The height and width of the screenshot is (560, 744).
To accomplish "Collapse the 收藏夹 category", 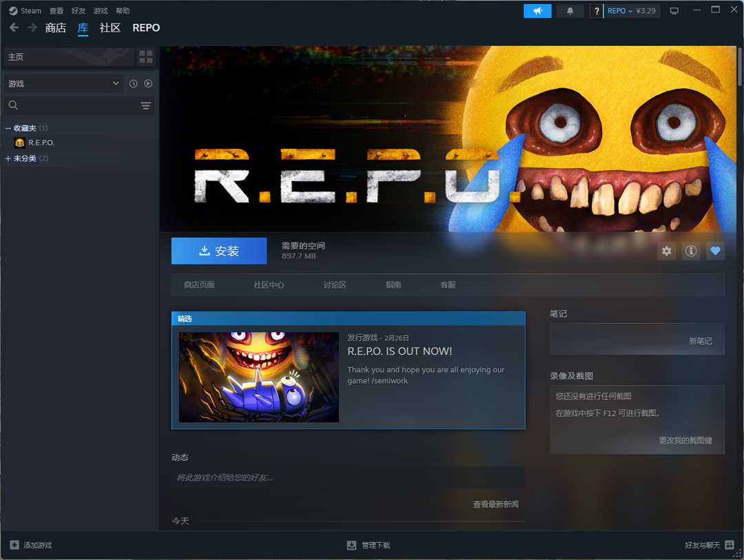I will tap(8, 128).
